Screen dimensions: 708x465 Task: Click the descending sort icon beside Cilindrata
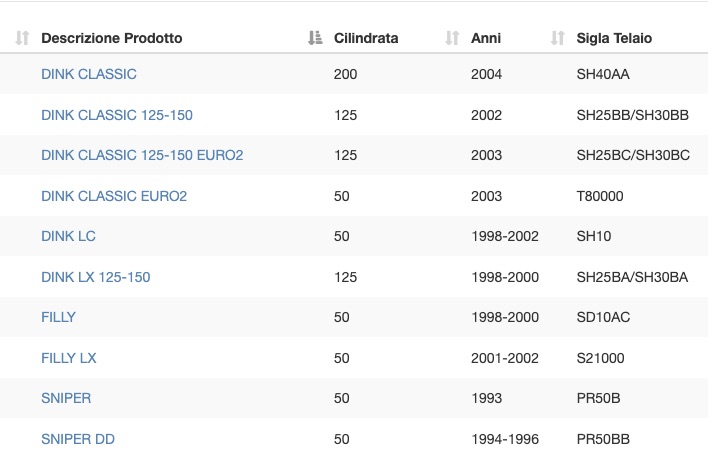click(315, 38)
